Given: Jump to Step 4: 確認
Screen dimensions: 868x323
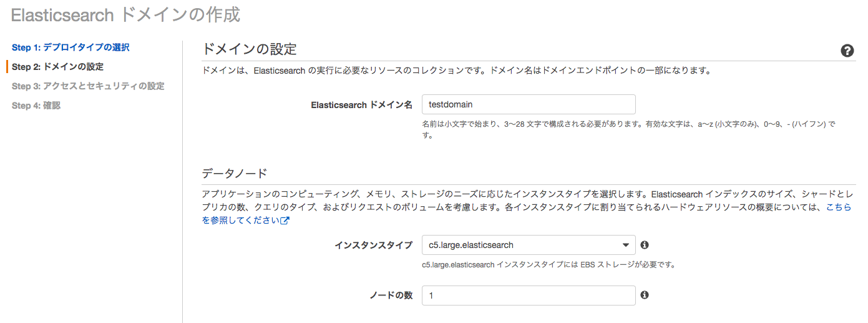Looking at the screenshot, I should (36, 106).
